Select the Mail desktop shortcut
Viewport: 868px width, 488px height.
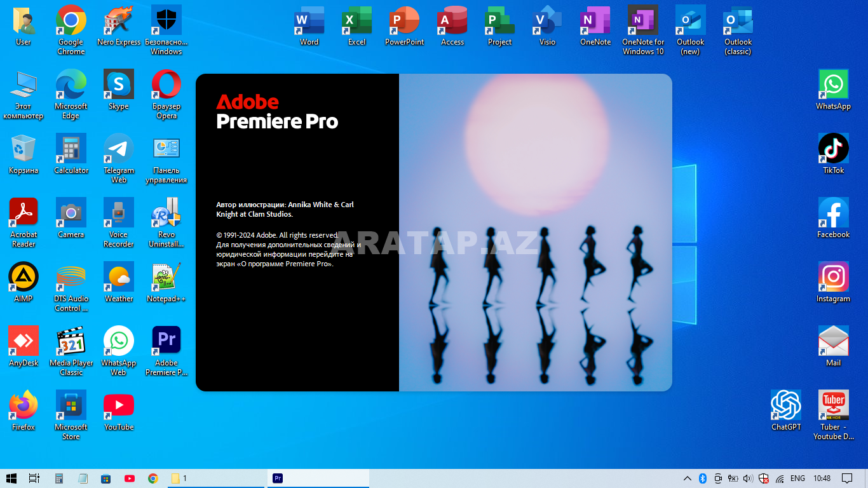(x=834, y=346)
